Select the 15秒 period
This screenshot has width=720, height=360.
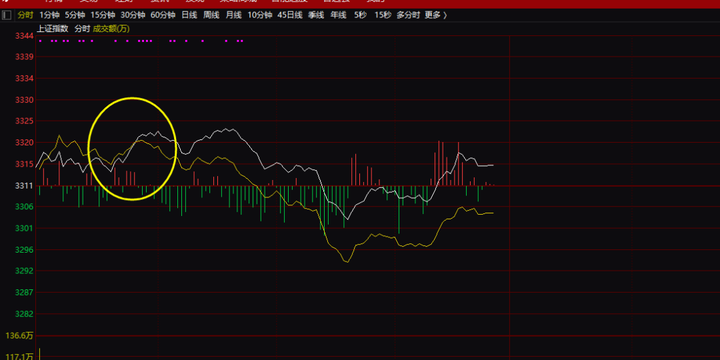click(x=382, y=15)
